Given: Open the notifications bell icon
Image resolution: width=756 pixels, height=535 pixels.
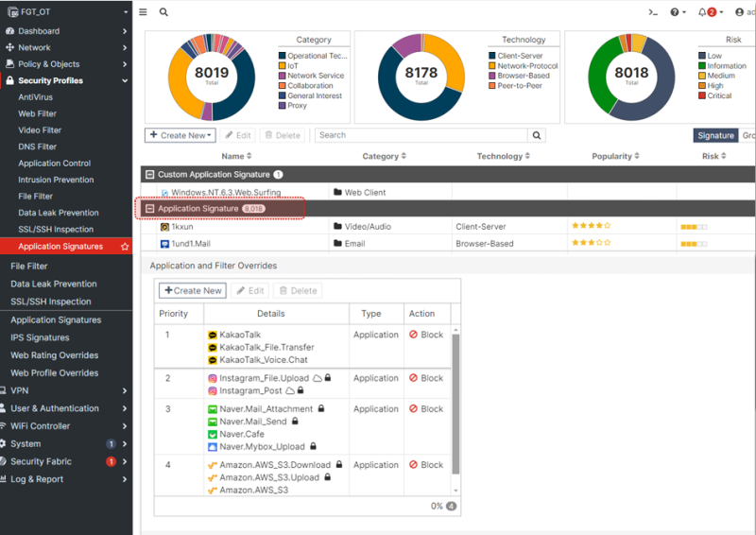Looking at the screenshot, I should [x=702, y=12].
